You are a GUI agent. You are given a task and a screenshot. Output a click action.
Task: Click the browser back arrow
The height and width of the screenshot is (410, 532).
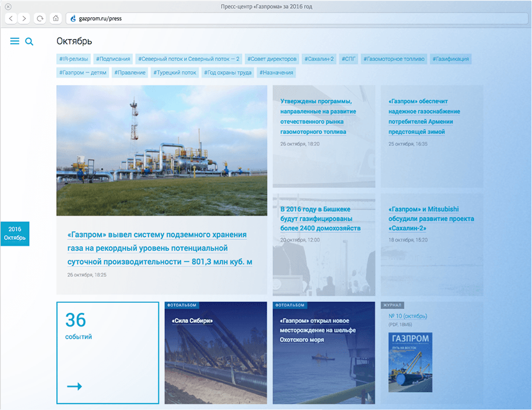(x=11, y=18)
